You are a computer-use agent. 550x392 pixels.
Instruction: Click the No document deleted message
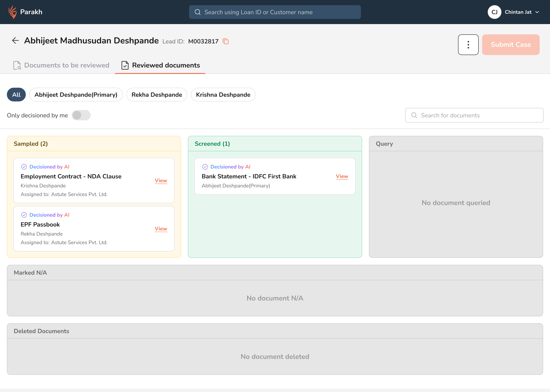(275, 357)
